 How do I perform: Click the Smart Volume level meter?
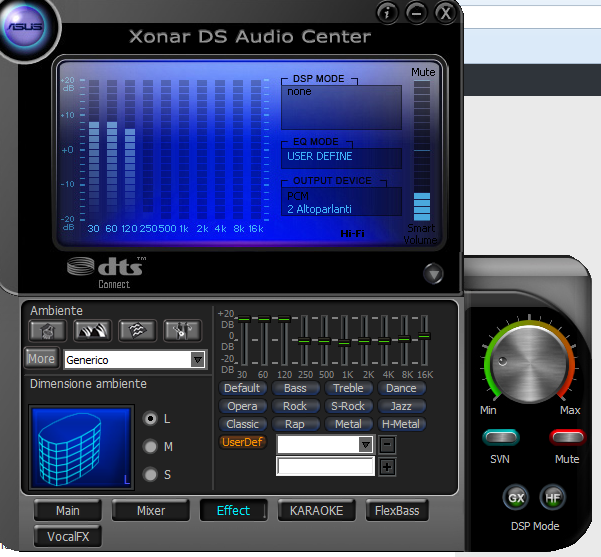(422, 150)
